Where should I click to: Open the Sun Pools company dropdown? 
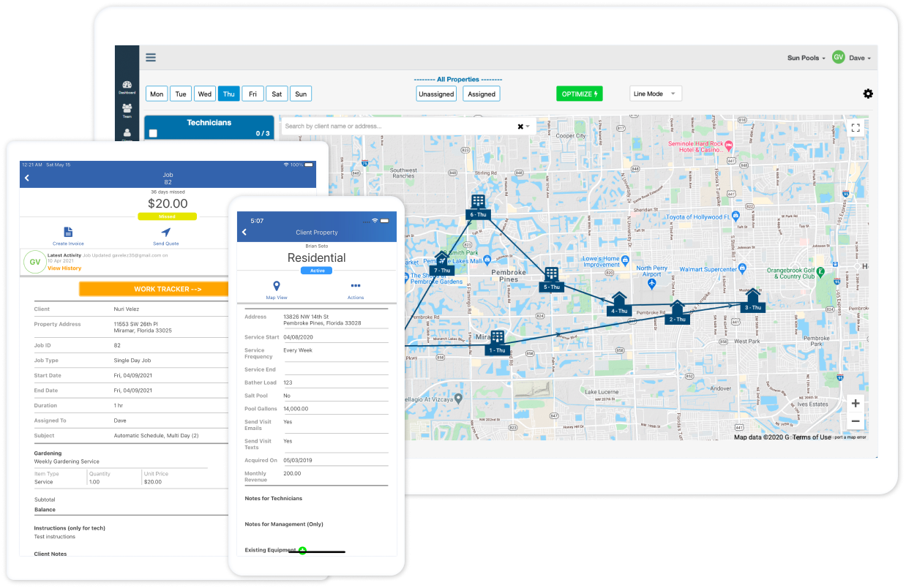806,58
